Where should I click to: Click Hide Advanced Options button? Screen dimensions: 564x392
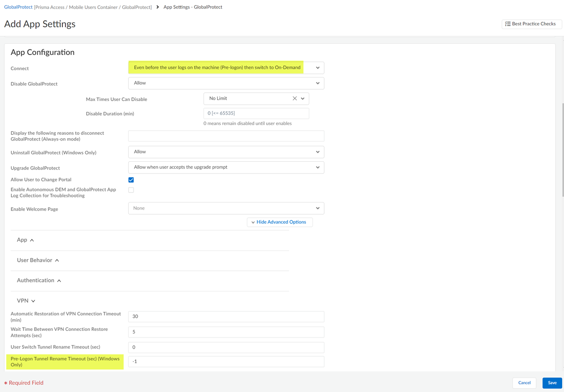(x=280, y=222)
